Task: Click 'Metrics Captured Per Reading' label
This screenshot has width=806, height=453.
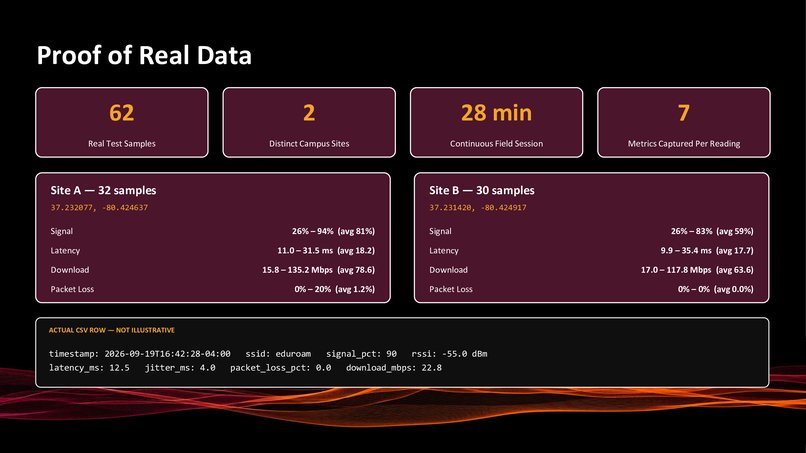Action: pyautogui.click(x=684, y=143)
